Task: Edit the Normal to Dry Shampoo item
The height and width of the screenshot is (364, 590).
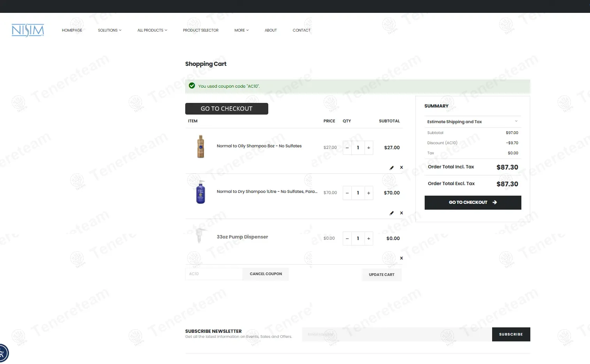Action: pyautogui.click(x=392, y=213)
